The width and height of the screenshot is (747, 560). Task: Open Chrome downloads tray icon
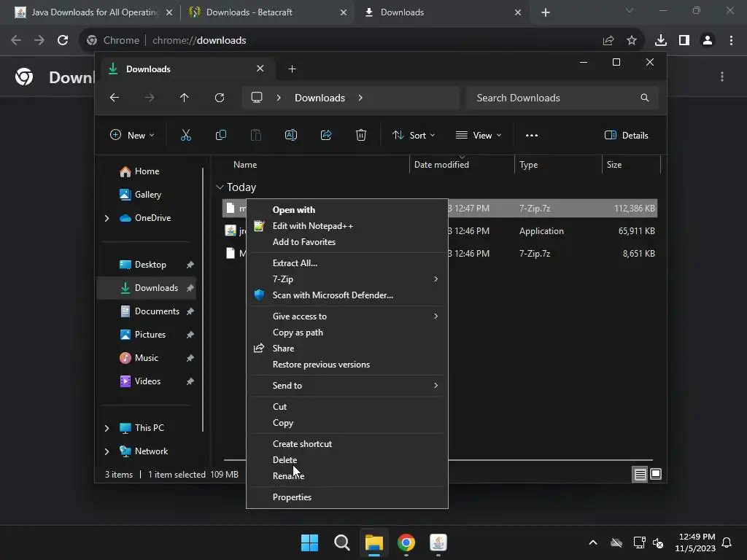coord(661,41)
